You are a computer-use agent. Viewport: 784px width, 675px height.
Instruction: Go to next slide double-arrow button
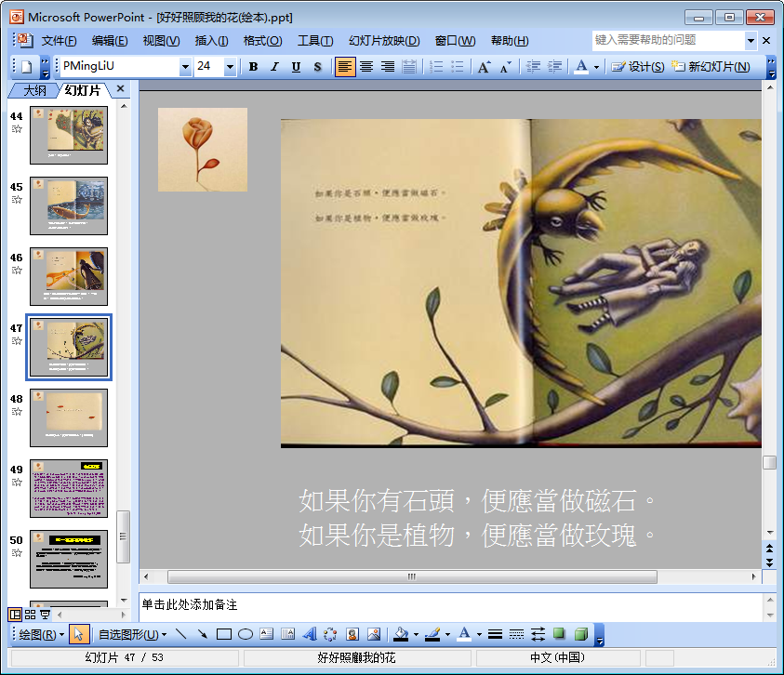pyautogui.click(x=769, y=563)
